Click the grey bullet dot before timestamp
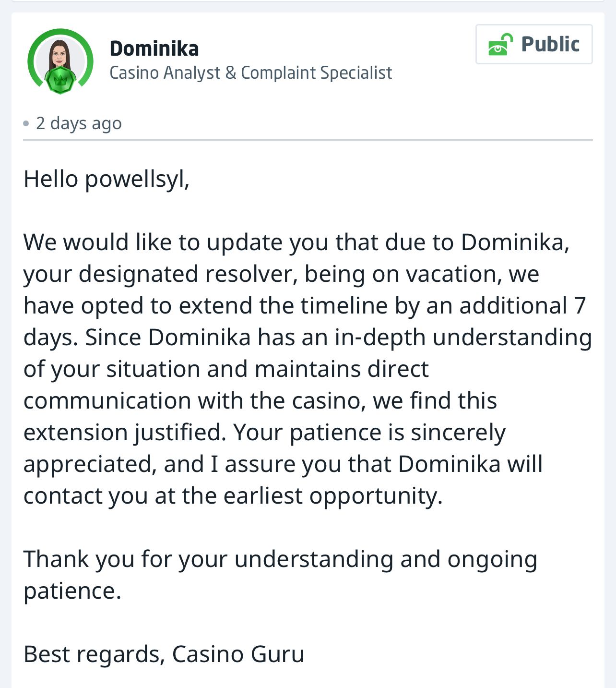The height and width of the screenshot is (688, 616). (26, 124)
